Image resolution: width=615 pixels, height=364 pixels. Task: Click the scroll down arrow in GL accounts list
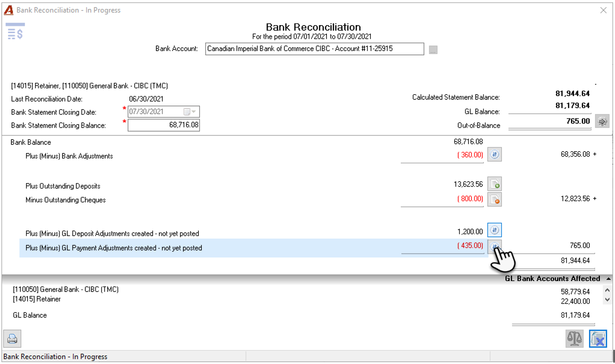pos(607,300)
